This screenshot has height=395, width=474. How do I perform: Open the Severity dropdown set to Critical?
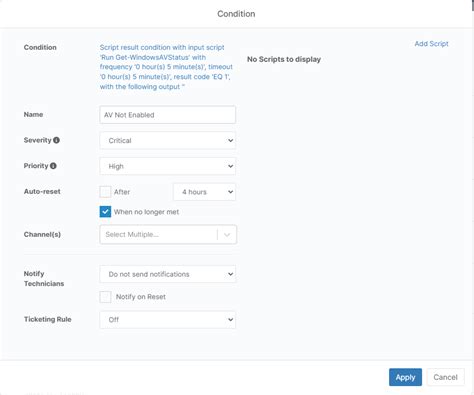pos(168,141)
